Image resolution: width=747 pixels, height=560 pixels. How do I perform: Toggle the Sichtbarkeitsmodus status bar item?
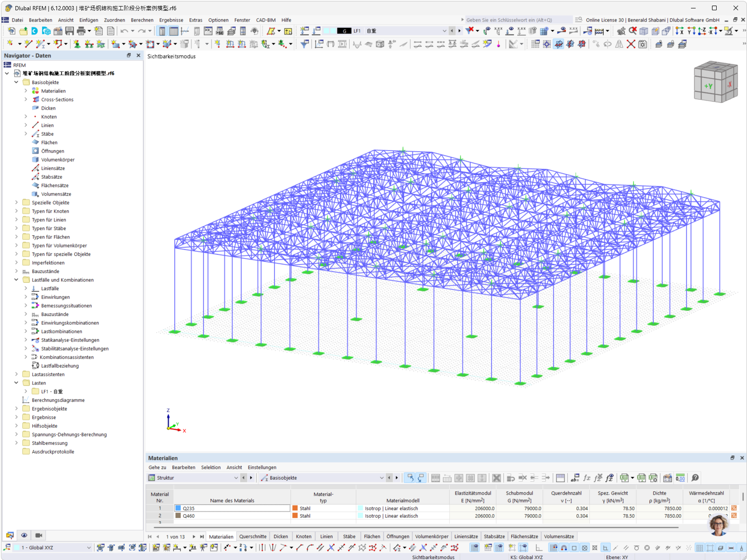(433, 557)
